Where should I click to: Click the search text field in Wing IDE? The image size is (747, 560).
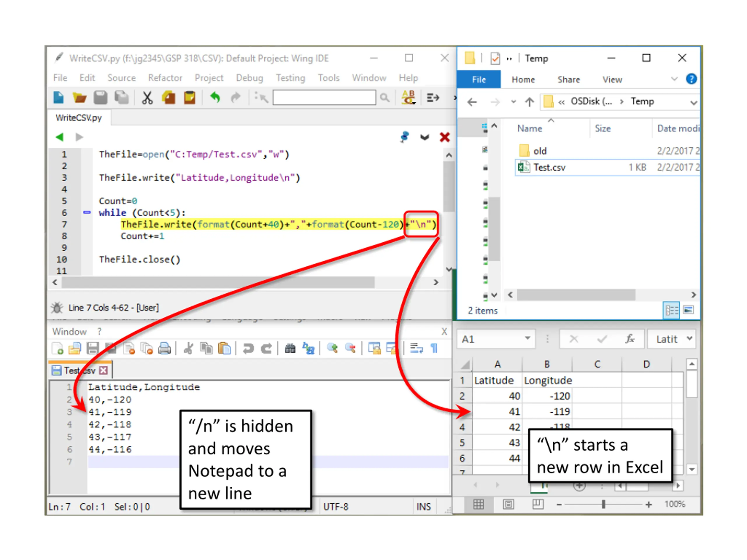[324, 97]
